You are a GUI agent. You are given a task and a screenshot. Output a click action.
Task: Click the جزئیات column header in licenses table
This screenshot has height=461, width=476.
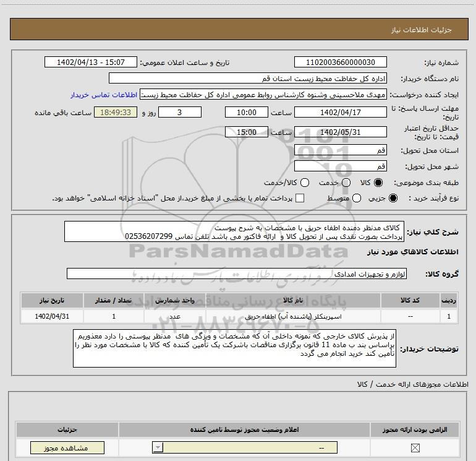[x=67, y=429]
